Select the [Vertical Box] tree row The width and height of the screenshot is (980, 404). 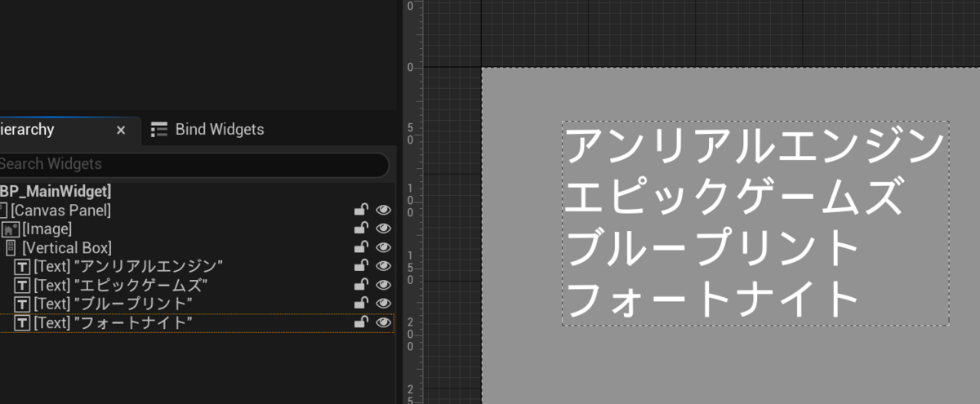tap(196, 248)
